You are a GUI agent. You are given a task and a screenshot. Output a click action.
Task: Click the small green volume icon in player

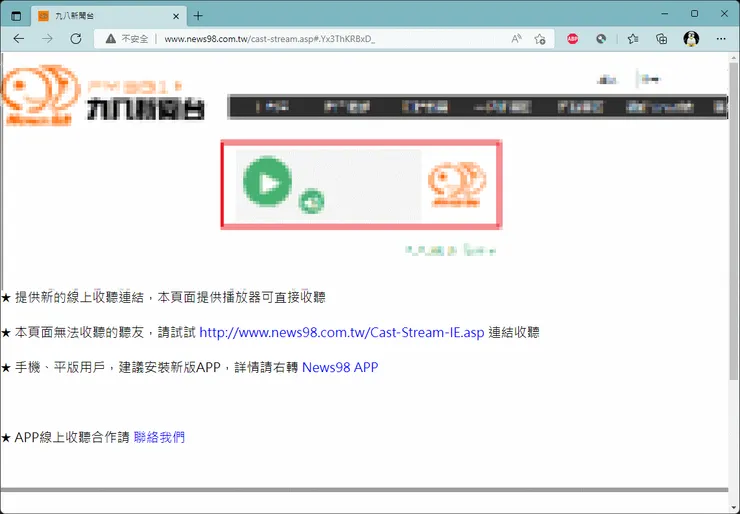click(x=311, y=201)
